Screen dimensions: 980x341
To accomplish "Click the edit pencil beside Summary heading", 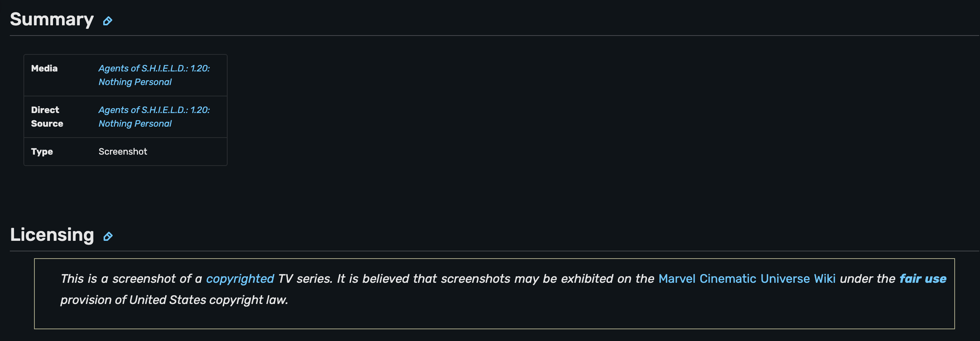I will (108, 21).
